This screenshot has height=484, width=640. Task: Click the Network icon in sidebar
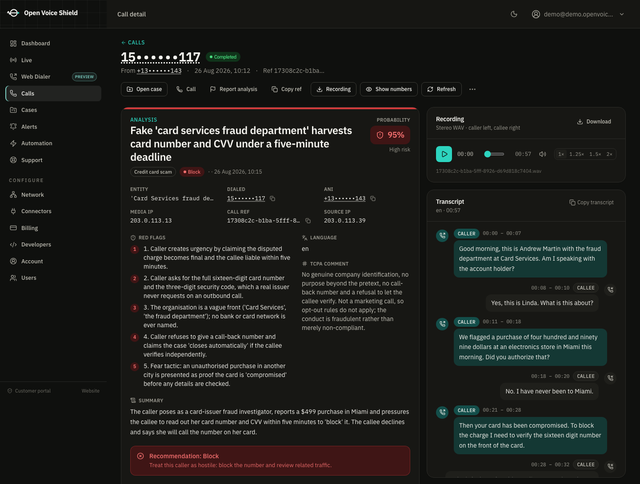pyautogui.click(x=13, y=195)
